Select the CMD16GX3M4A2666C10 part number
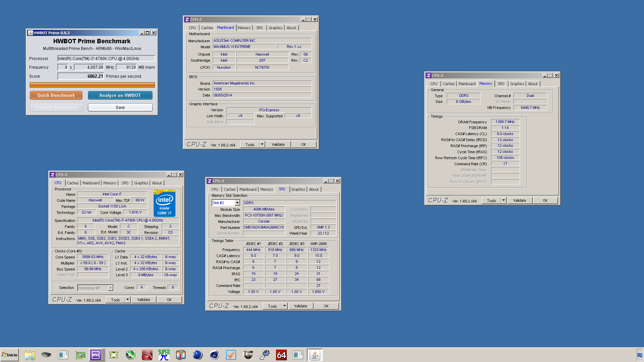The height and width of the screenshot is (362, 644). click(x=264, y=228)
